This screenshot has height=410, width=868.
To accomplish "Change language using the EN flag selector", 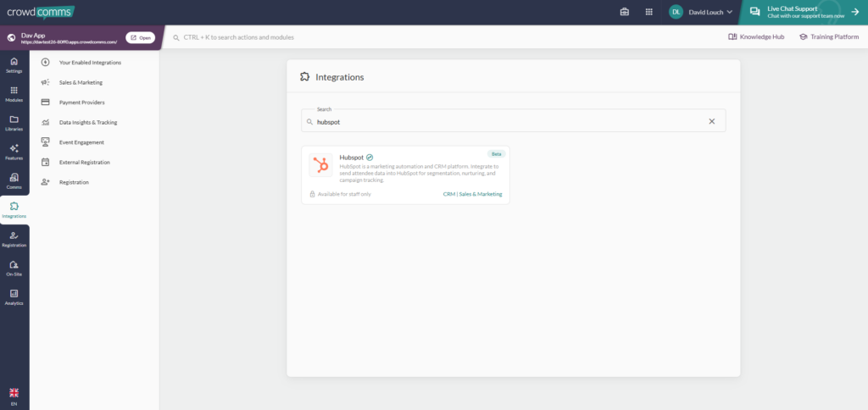I will pos(14,396).
